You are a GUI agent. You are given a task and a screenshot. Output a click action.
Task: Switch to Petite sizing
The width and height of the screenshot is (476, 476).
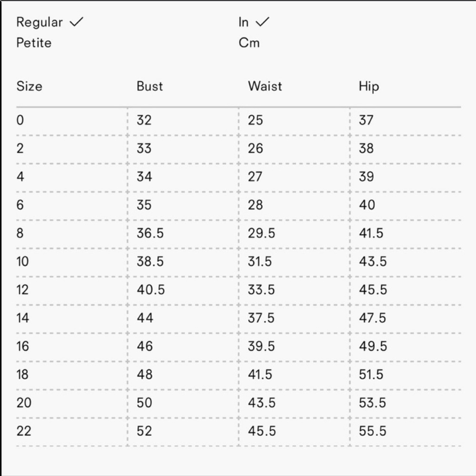[34, 43]
